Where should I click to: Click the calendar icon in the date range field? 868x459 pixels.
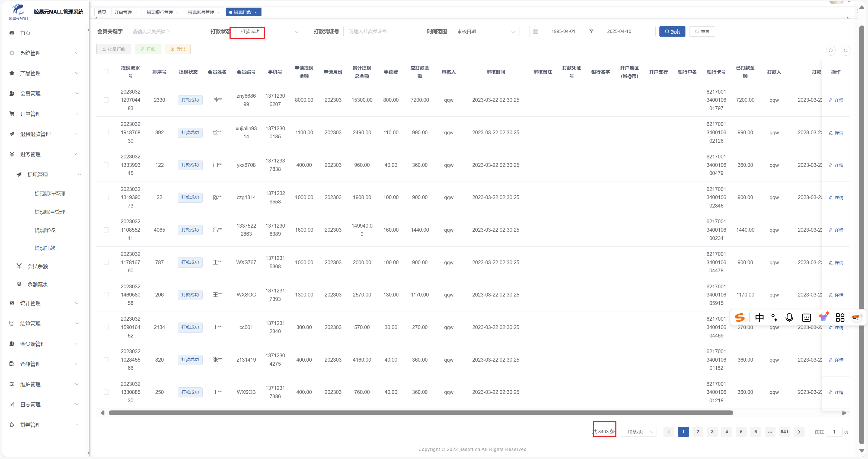click(535, 31)
